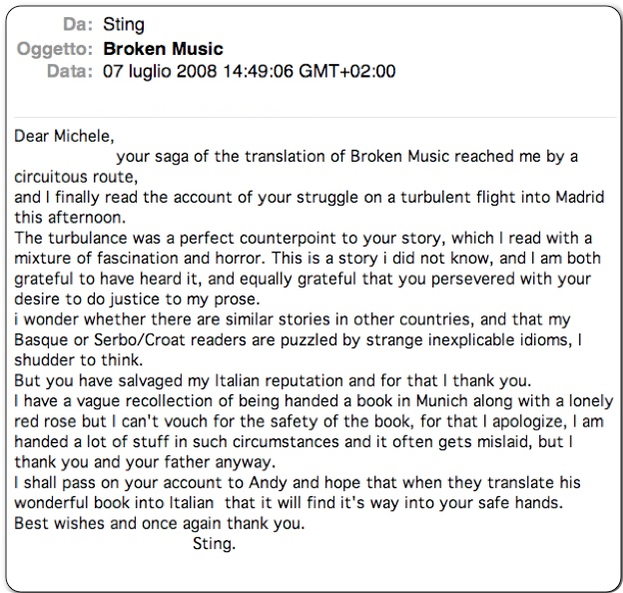Click the words red rose

click(x=45, y=421)
